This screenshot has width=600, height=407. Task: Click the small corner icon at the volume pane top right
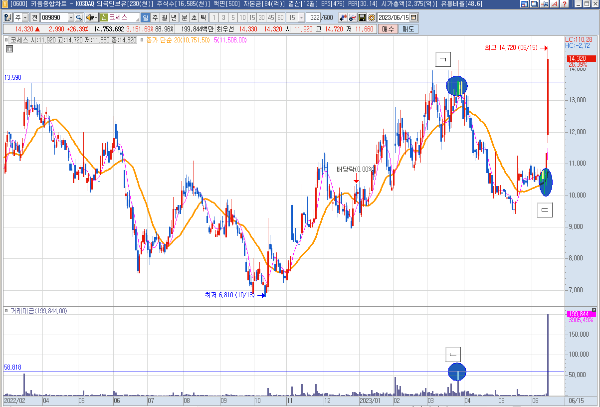pos(594,310)
